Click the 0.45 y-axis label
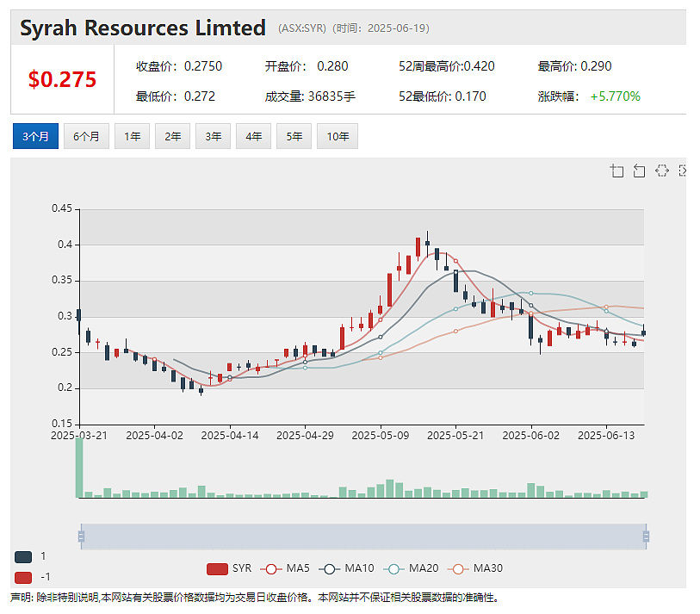The width and height of the screenshot is (700, 614). pos(62,208)
